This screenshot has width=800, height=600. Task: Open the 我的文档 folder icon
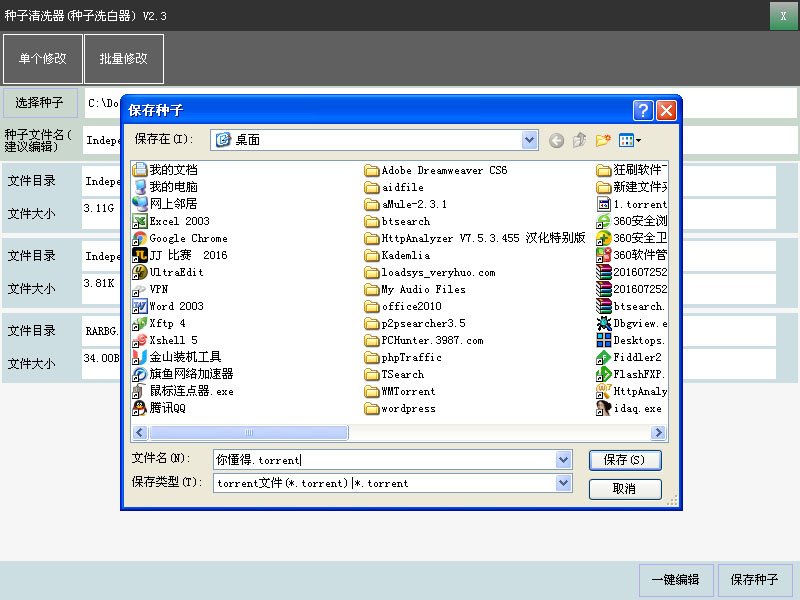coord(140,170)
